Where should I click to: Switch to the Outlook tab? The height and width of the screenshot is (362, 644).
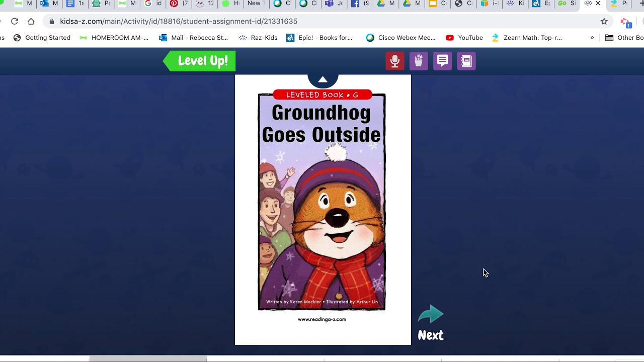click(49, 4)
